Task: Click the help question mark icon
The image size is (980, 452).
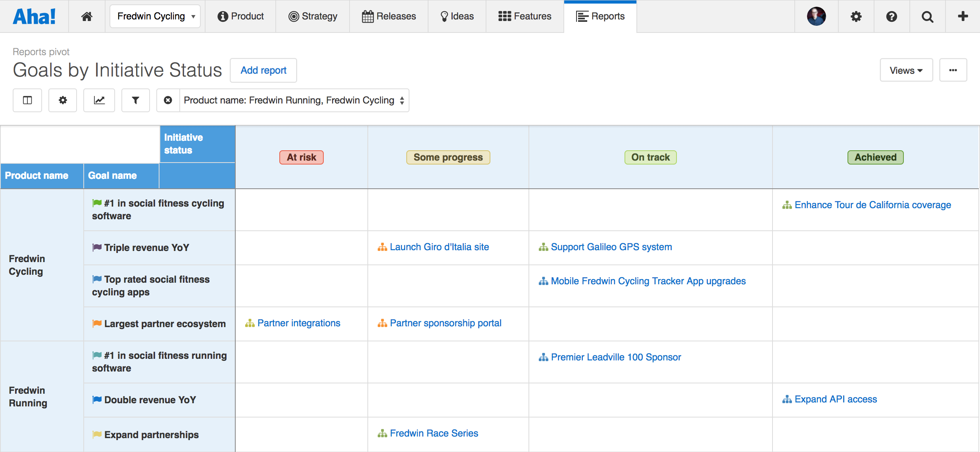Action: 891,16
